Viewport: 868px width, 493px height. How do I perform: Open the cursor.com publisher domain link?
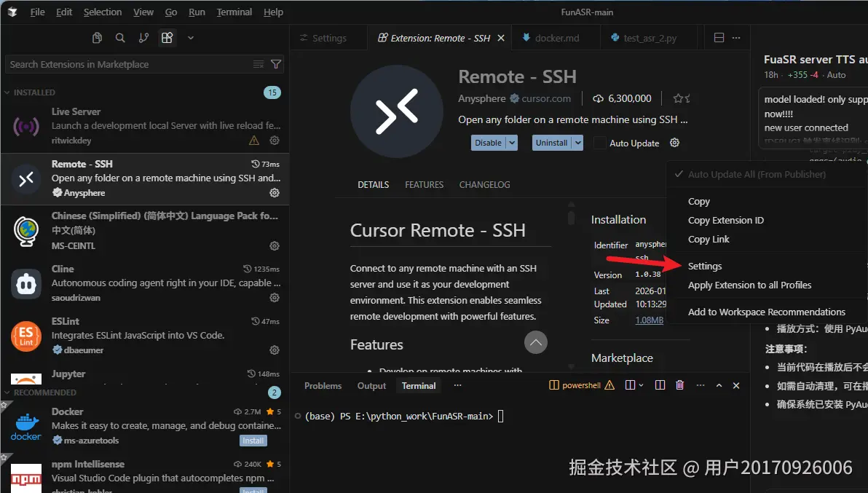coord(546,98)
